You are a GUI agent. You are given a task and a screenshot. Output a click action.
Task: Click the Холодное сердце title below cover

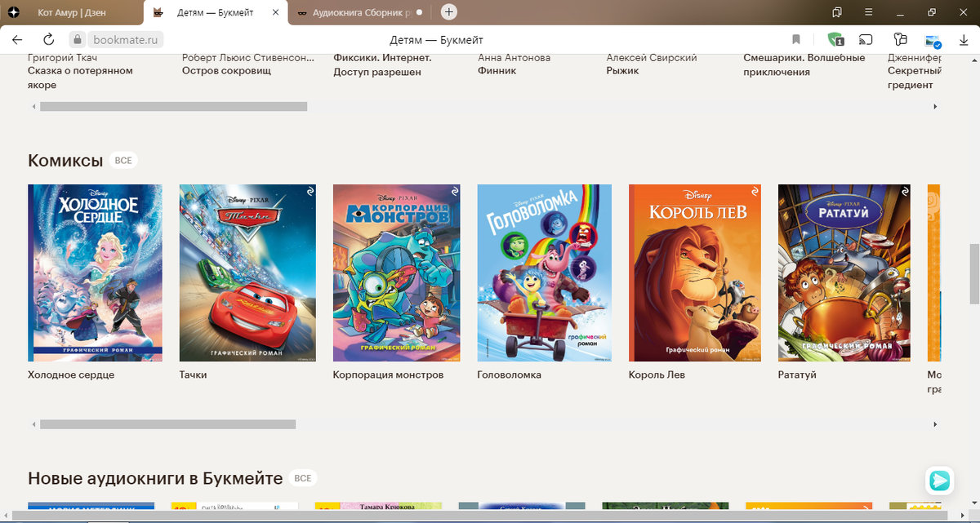point(71,375)
